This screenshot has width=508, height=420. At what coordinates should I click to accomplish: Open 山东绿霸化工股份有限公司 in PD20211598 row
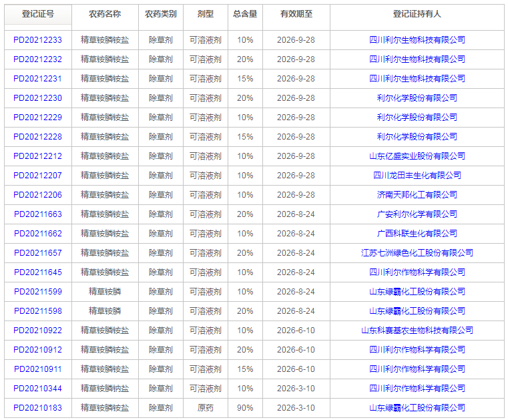(417, 311)
